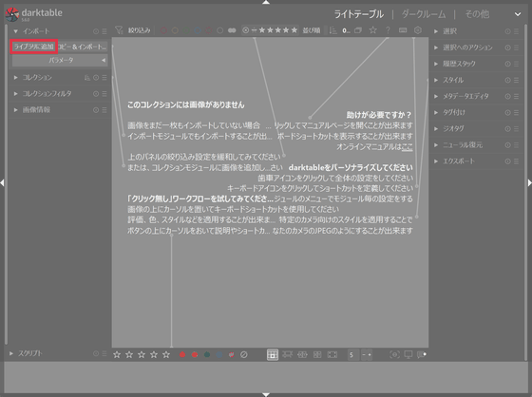Apply blue color label in bottom bar
The height and width of the screenshot is (397, 532).
(219, 355)
